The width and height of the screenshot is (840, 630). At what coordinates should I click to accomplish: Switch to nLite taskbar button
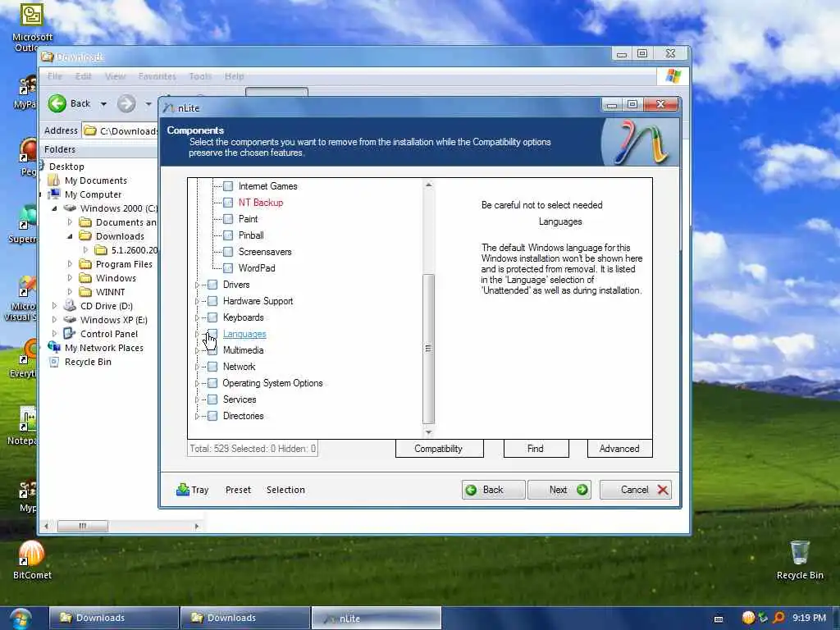pyautogui.click(x=376, y=619)
